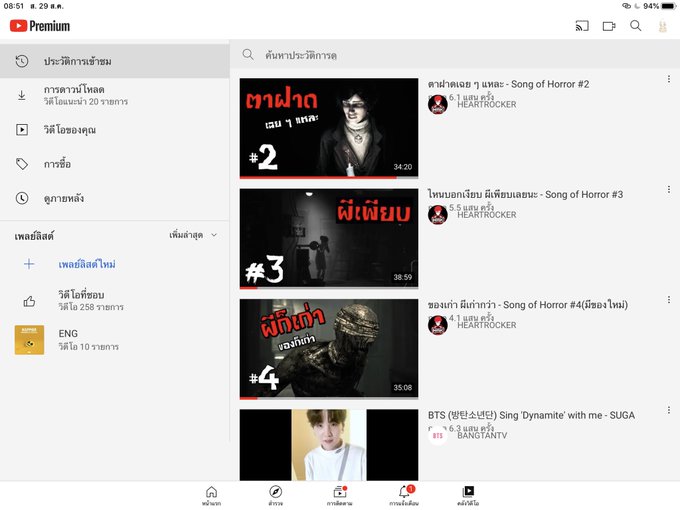Click the liked videos thumbs-up icon

(x=29, y=301)
